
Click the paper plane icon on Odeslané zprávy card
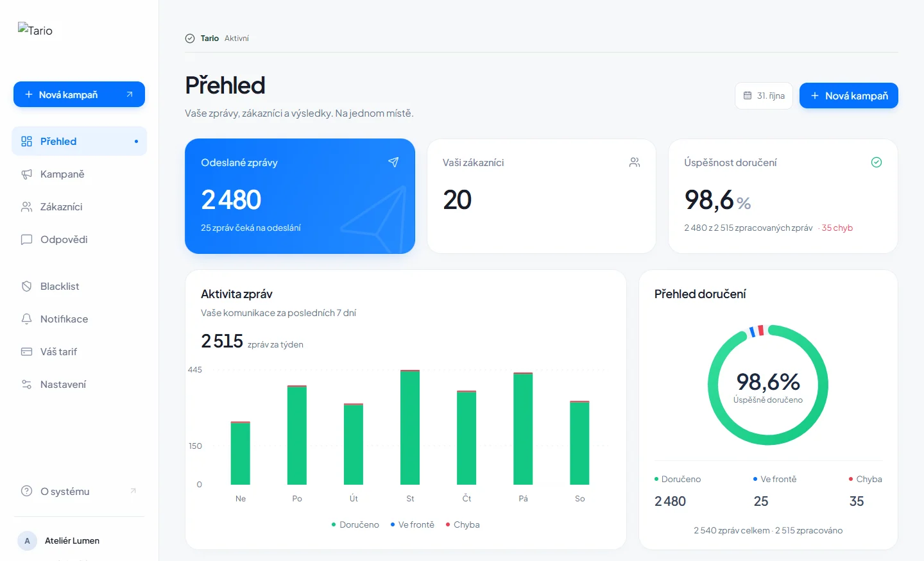[393, 162]
